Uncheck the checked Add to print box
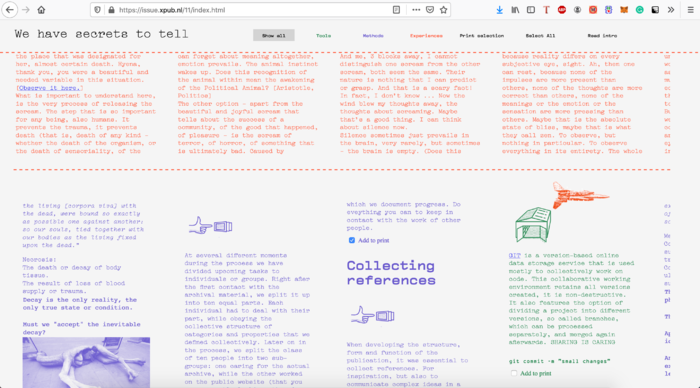Screen dimensions: 700x388 coord(352,240)
